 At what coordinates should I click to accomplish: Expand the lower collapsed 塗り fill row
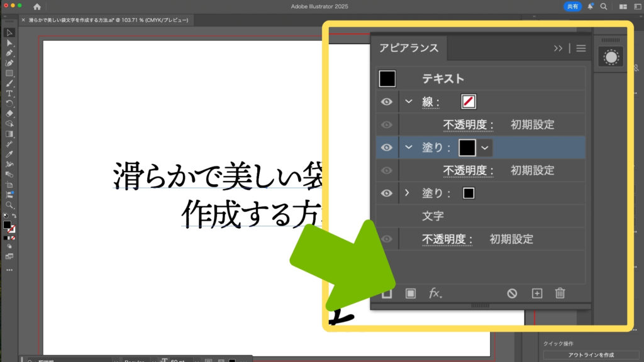pyautogui.click(x=407, y=193)
